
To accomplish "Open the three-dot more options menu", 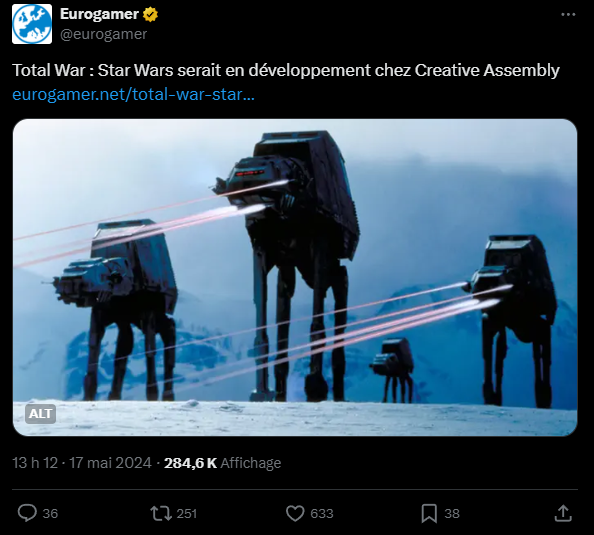I will [x=568, y=14].
